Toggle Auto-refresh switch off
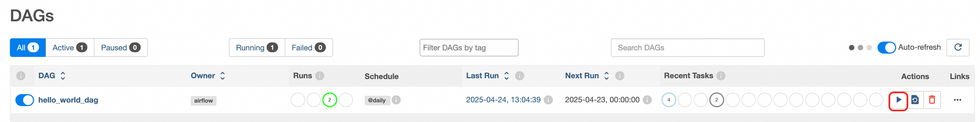980x122 pixels. tap(886, 48)
